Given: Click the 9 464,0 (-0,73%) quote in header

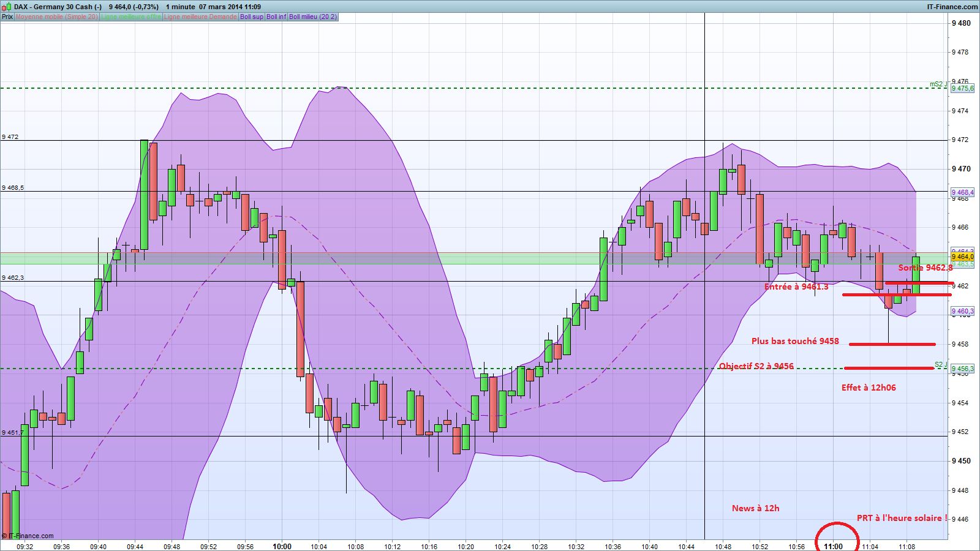Looking at the screenshot, I should (x=134, y=7).
